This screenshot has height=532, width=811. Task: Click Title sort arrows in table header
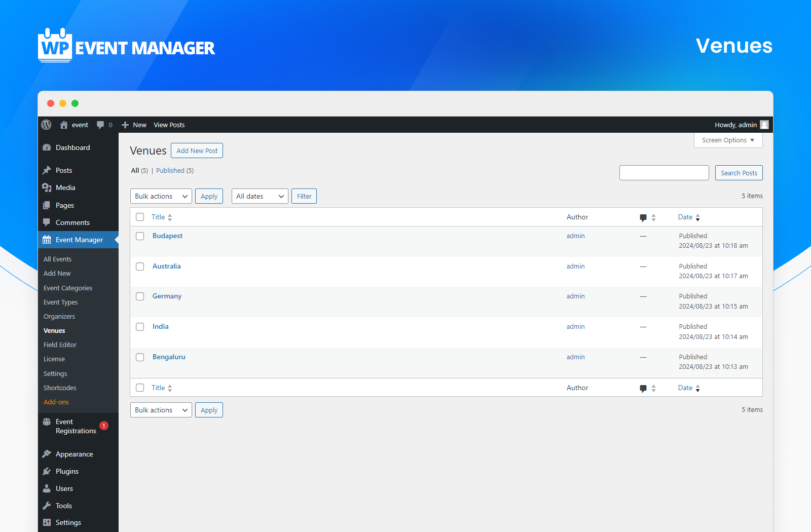click(x=170, y=217)
